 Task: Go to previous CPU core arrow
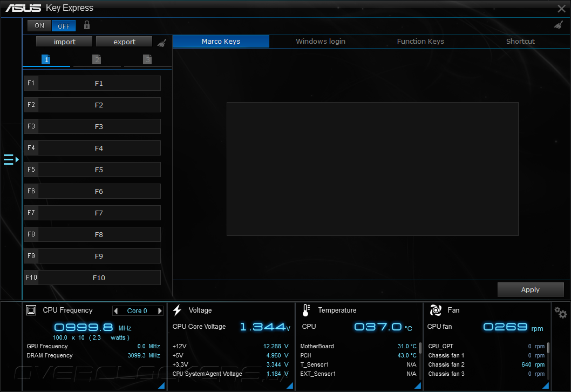pyautogui.click(x=116, y=311)
